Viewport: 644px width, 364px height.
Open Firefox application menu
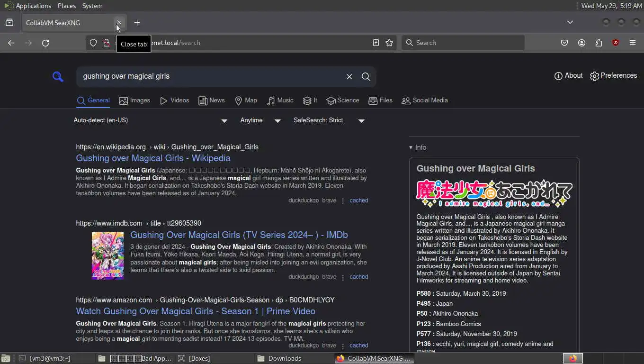[x=633, y=43]
